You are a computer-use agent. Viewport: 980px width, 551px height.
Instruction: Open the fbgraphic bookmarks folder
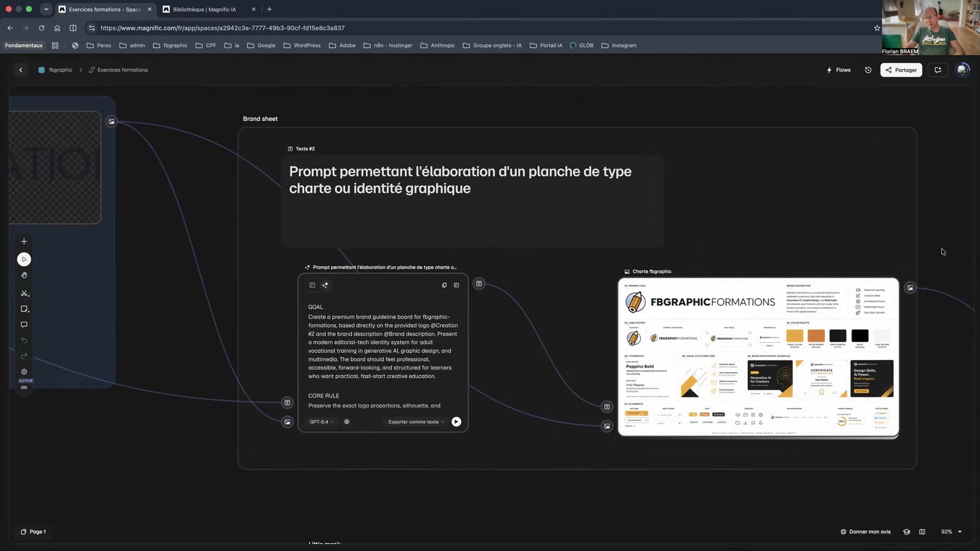click(x=170, y=46)
